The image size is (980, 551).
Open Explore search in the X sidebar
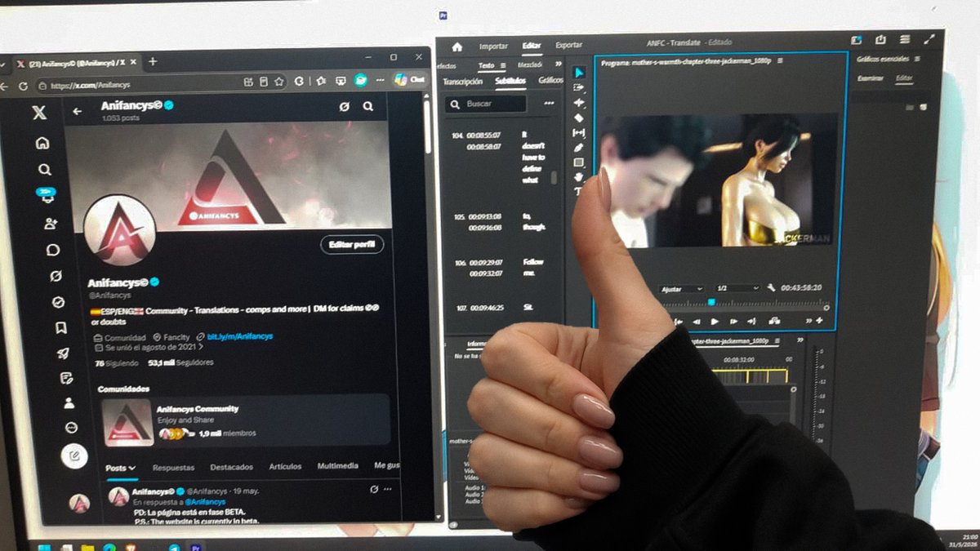click(44, 170)
